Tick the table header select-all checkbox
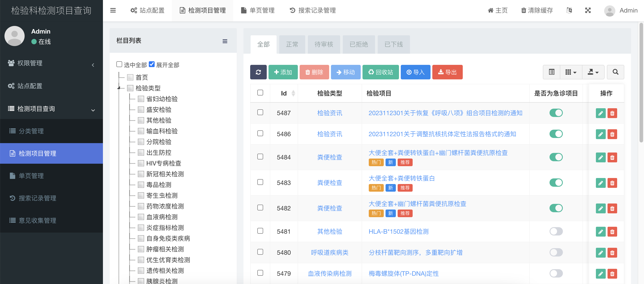The width and height of the screenshot is (644, 284). [x=260, y=93]
